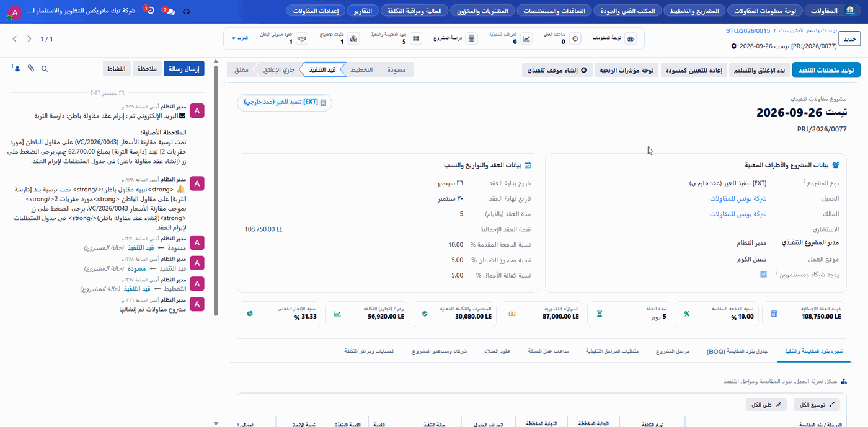
Task: Expand the المزيد dropdown in stat buttons
Action: [240, 38]
